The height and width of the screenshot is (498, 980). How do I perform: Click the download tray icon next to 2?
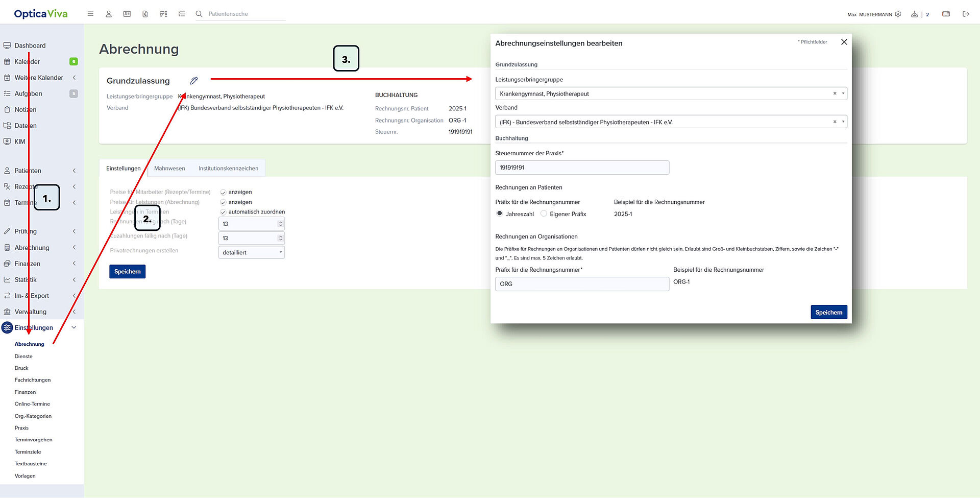click(914, 14)
